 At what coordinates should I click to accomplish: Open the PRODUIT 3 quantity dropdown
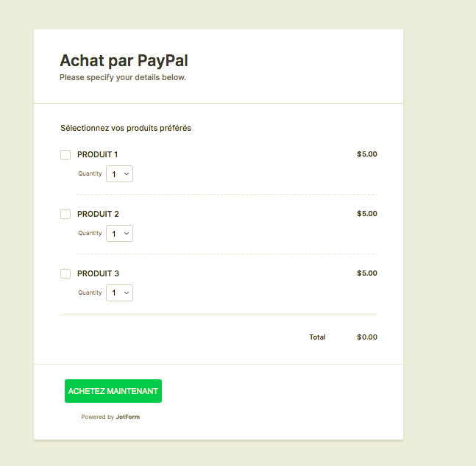[120, 293]
